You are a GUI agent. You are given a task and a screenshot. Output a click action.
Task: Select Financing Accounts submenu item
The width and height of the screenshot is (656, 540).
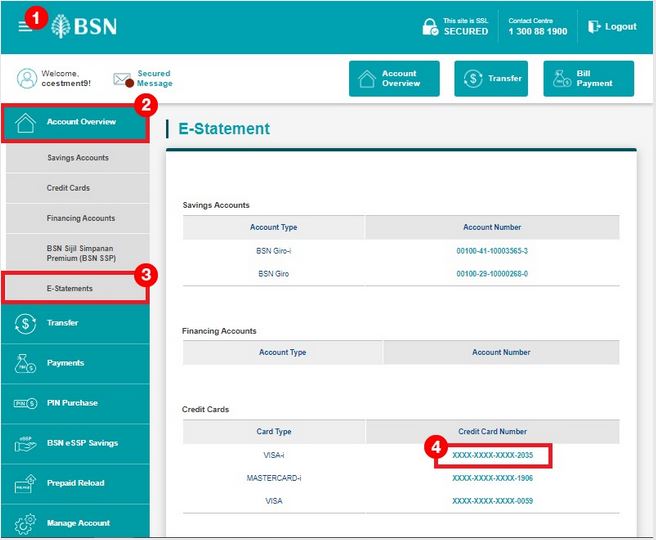(x=78, y=218)
